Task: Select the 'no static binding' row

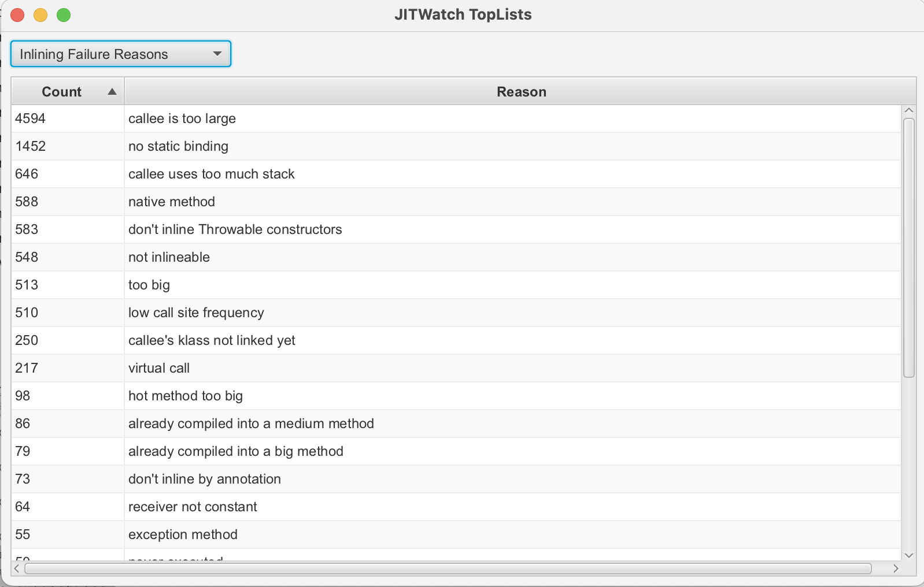Action: coord(456,146)
